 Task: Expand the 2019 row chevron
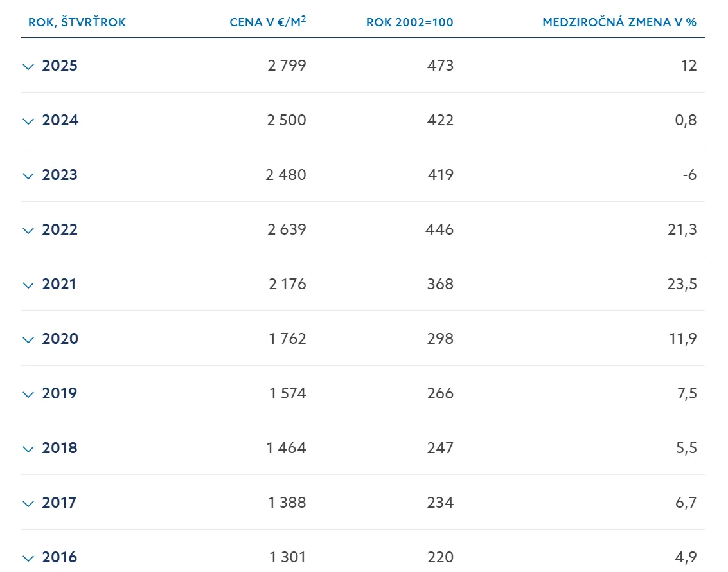click(x=28, y=394)
